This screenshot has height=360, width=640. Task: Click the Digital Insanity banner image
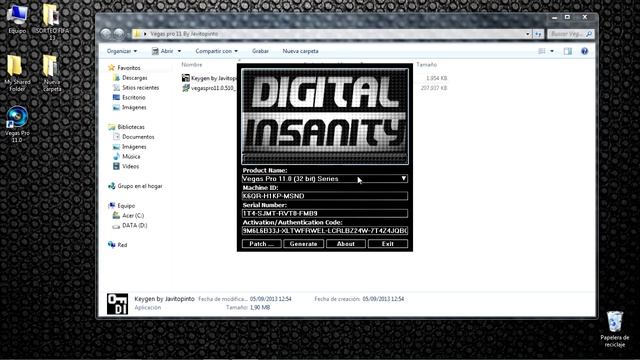pos(325,116)
